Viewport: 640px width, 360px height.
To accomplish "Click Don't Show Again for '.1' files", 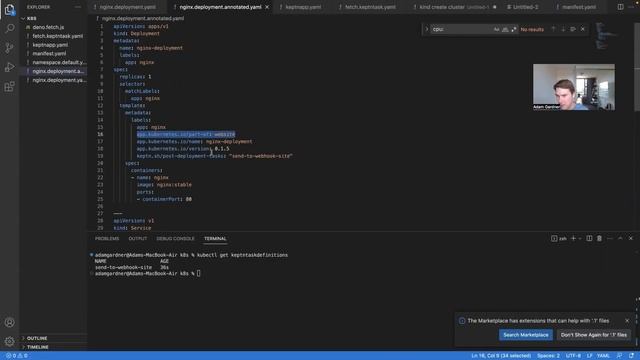I will tap(593, 335).
